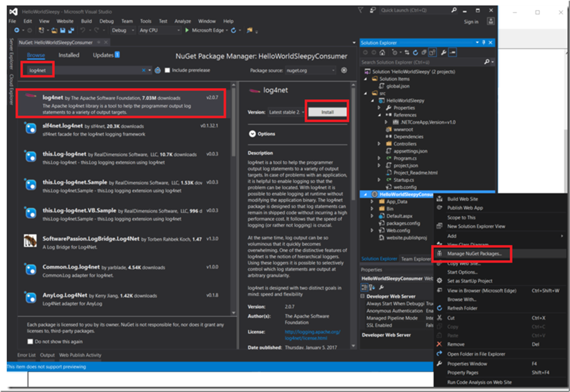
Task: Expand the Controllers folder in Solution Explorer
Action: point(379,144)
